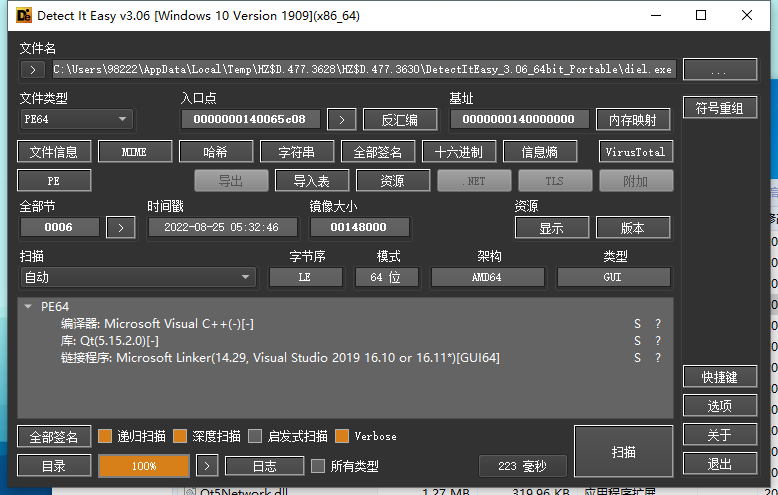Click the VirusTotal button
This screenshot has height=495, width=778.
tap(636, 152)
